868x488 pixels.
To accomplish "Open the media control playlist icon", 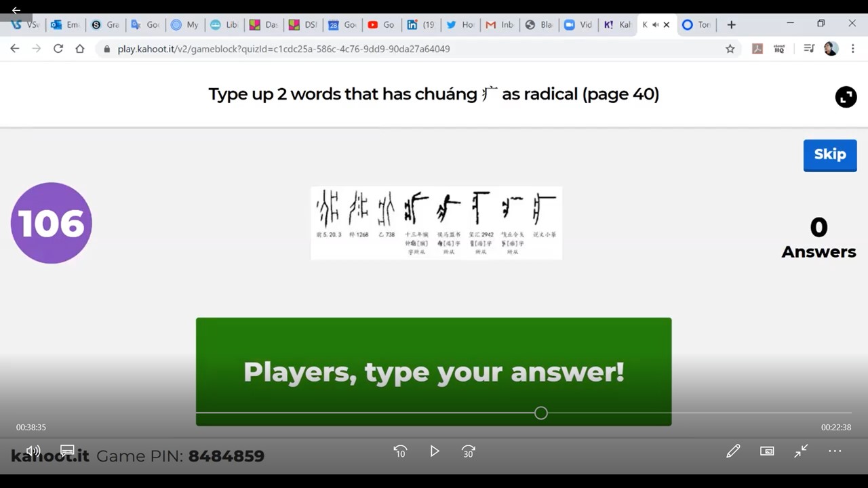I will 809,49.
